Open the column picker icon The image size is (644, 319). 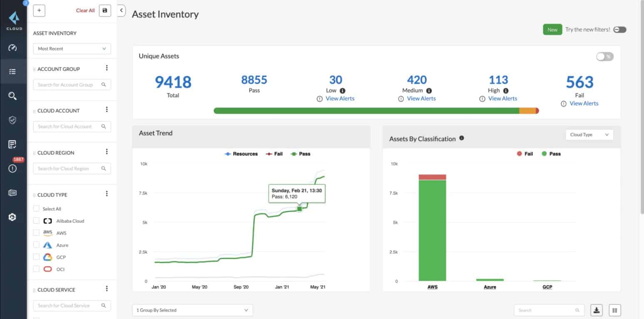coord(615,310)
